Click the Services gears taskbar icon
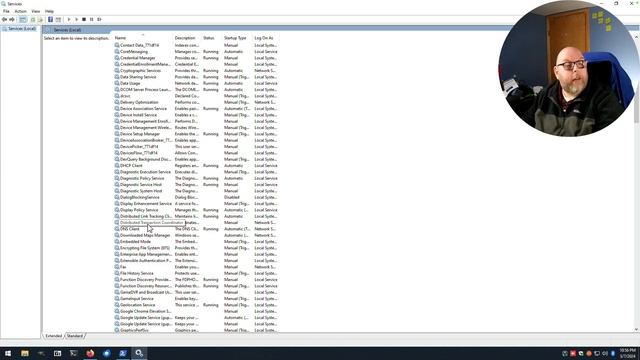640x360 pixels. (x=139, y=353)
